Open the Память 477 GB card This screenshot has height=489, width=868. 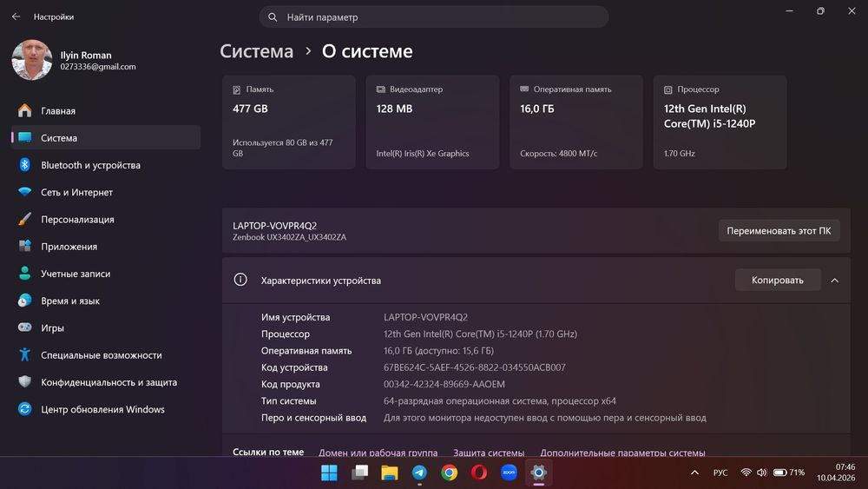[288, 122]
